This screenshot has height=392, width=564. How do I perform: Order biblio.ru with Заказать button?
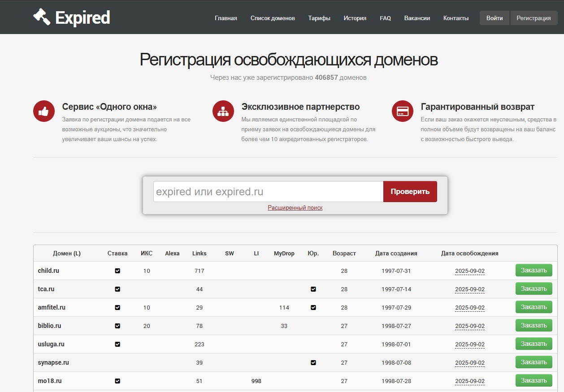click(x=534, y=326)
